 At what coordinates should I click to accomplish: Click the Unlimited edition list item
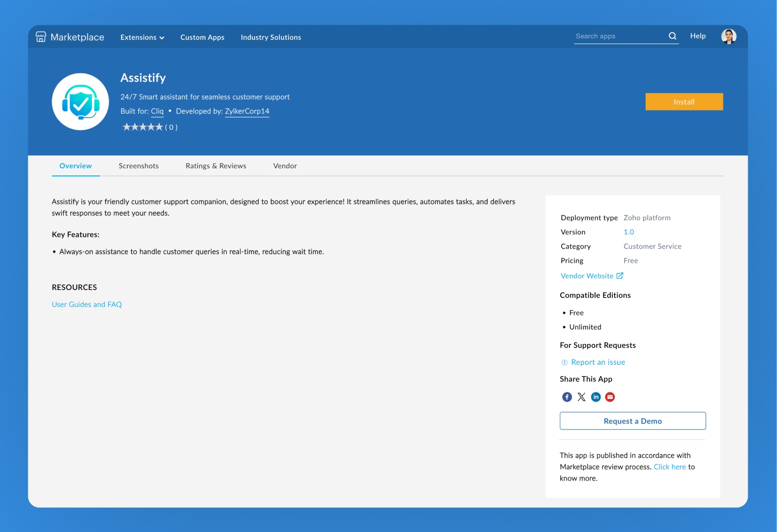(585, 327)
